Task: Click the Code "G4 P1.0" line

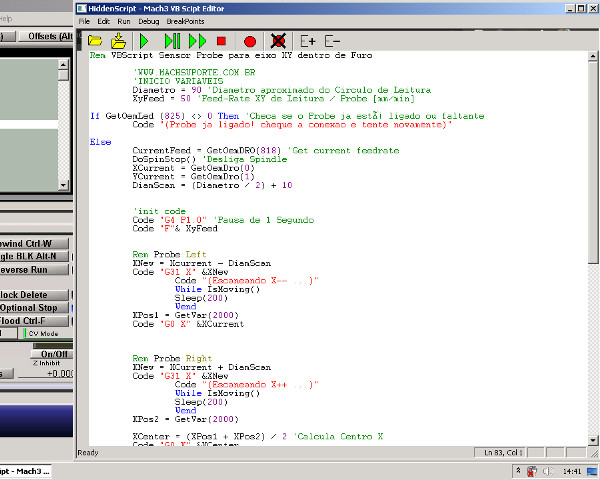Action: (x=223, y=220)
